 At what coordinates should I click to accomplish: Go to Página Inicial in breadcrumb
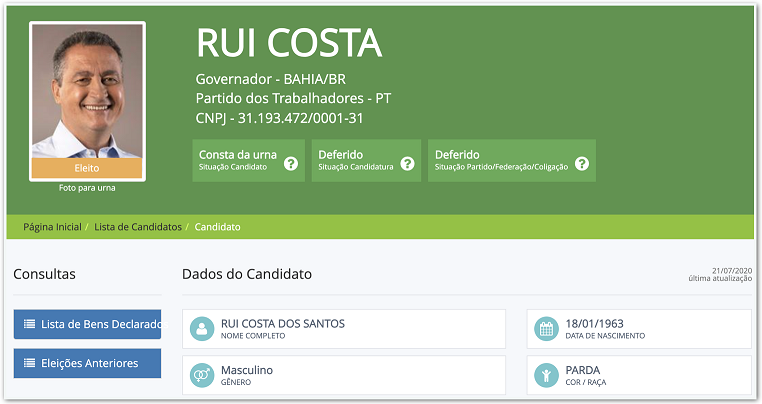tap(52, 227)
